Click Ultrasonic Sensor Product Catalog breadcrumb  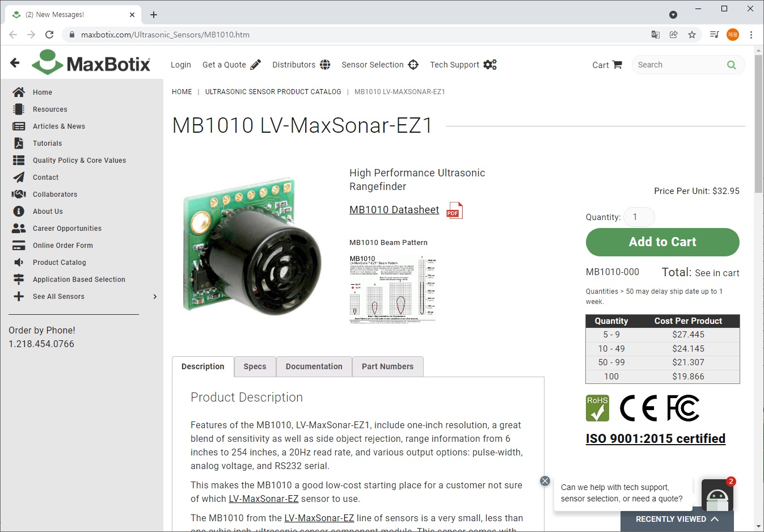coord(273,92)
